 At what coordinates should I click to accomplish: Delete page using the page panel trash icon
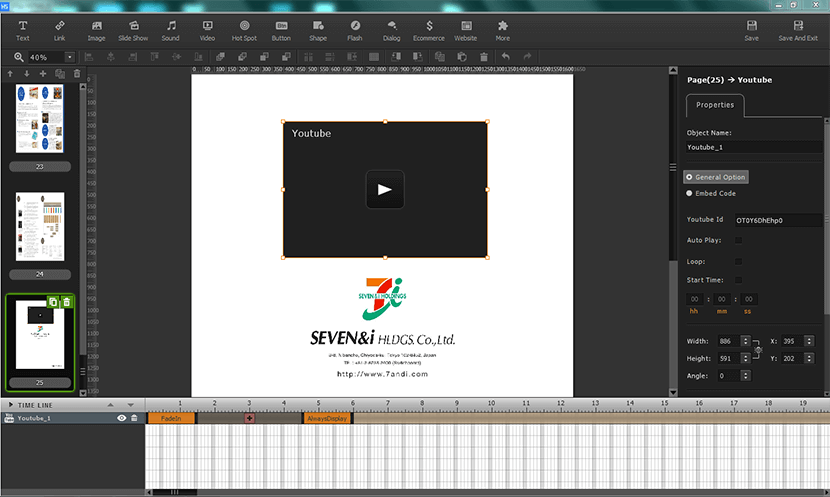(77, 74)
